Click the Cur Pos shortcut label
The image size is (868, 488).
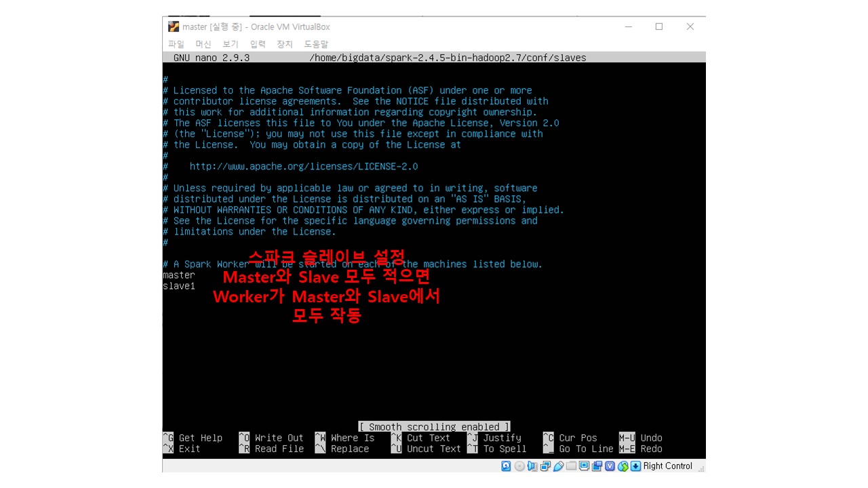(578, 438)
